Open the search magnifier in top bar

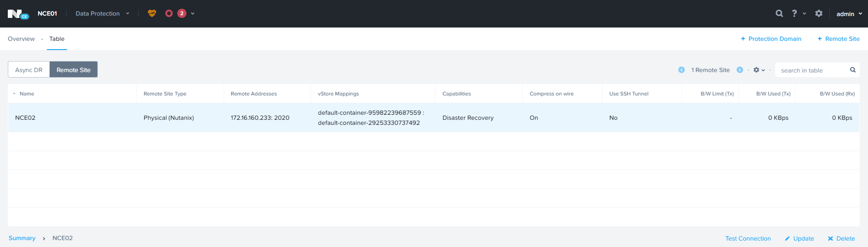pos(779,13)
